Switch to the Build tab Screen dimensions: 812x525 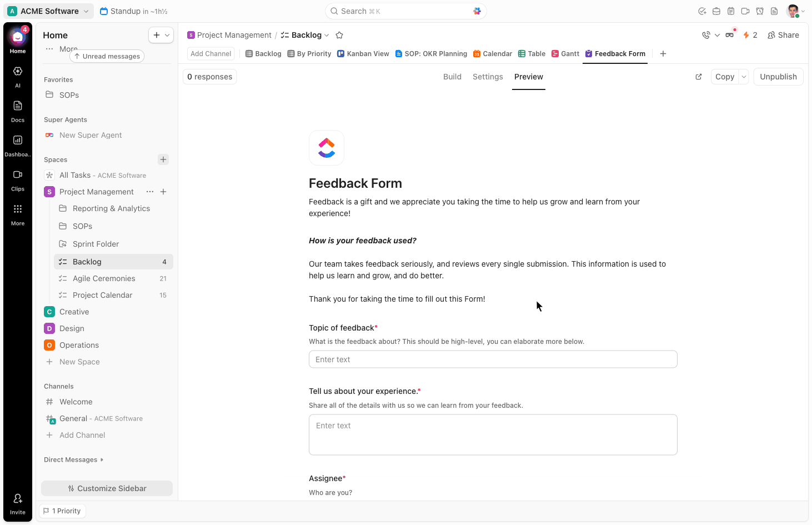pyautogui.click(x=452, y=77)
